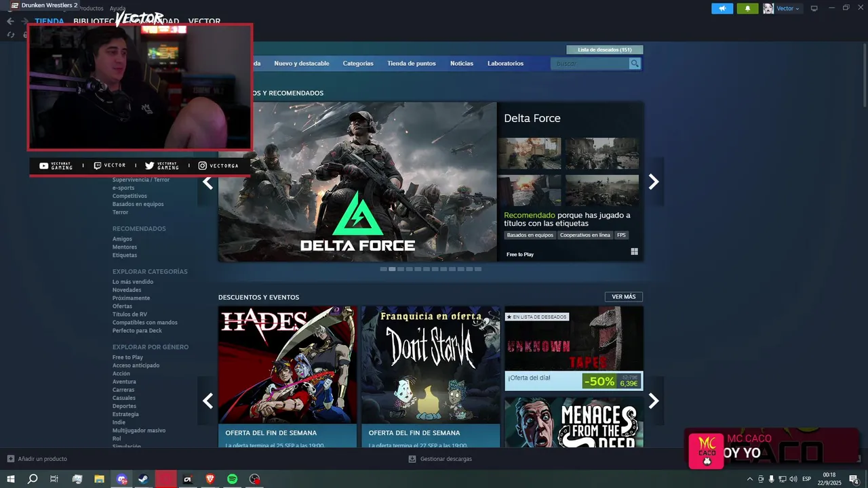Open Steam icon on the taskbar
Screen dimensions: 868x488
(x=144, y=479)
